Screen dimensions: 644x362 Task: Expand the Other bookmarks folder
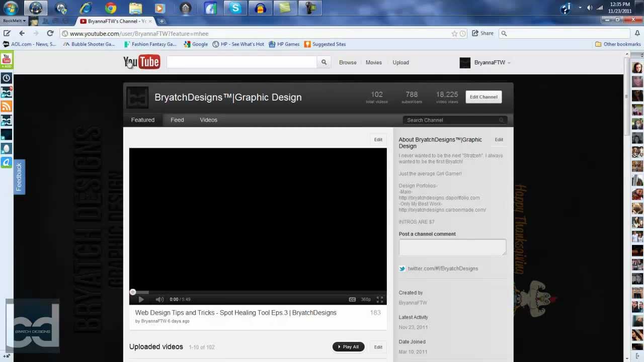pos(618,44)
